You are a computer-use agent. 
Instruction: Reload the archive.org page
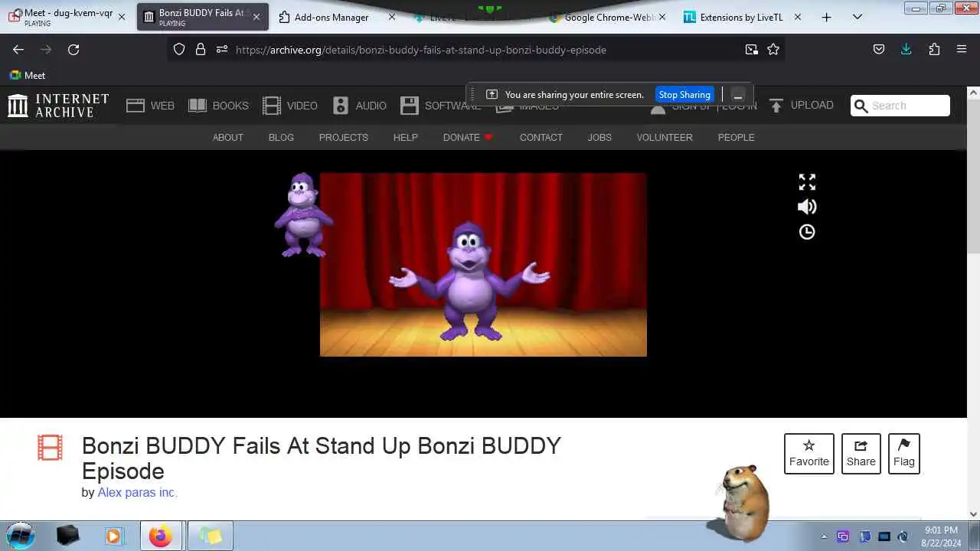click(73, 49)
